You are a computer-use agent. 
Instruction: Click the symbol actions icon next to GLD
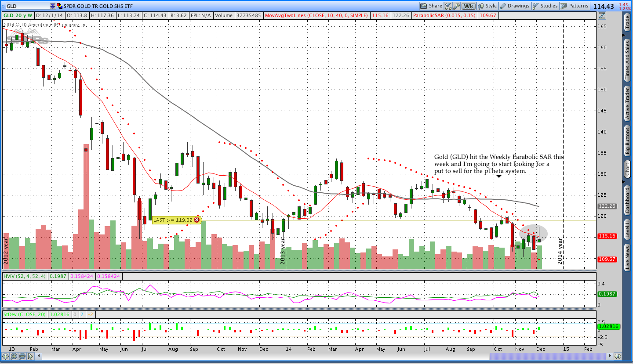pyautogui.click(x=60, y=6)
